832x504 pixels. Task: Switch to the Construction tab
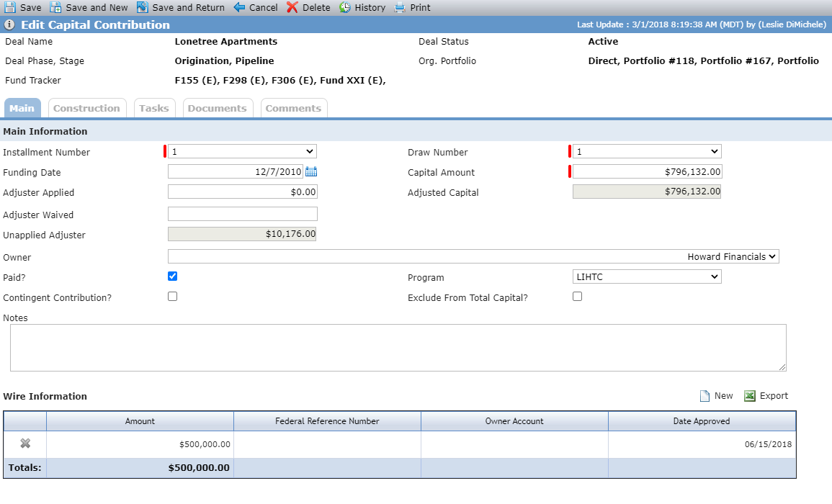[87, 108]
